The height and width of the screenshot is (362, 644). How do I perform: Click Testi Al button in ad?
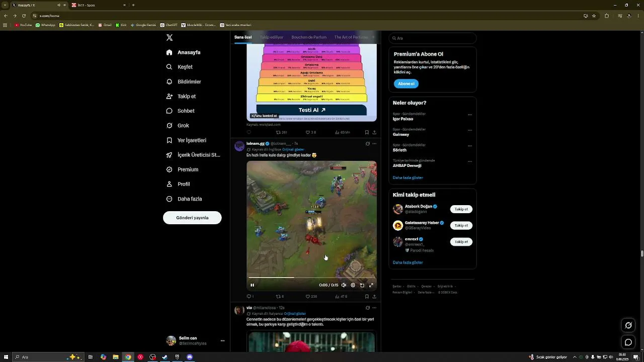coord(311,110)
